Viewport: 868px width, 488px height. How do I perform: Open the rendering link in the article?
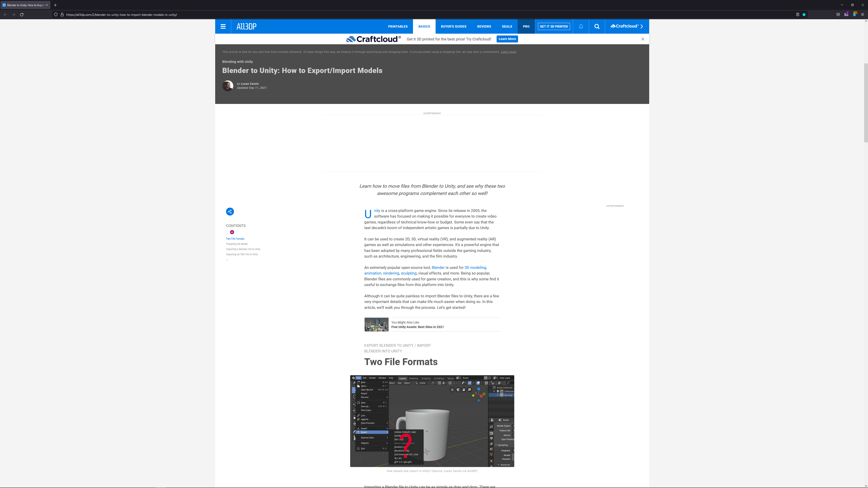point(391,273)
